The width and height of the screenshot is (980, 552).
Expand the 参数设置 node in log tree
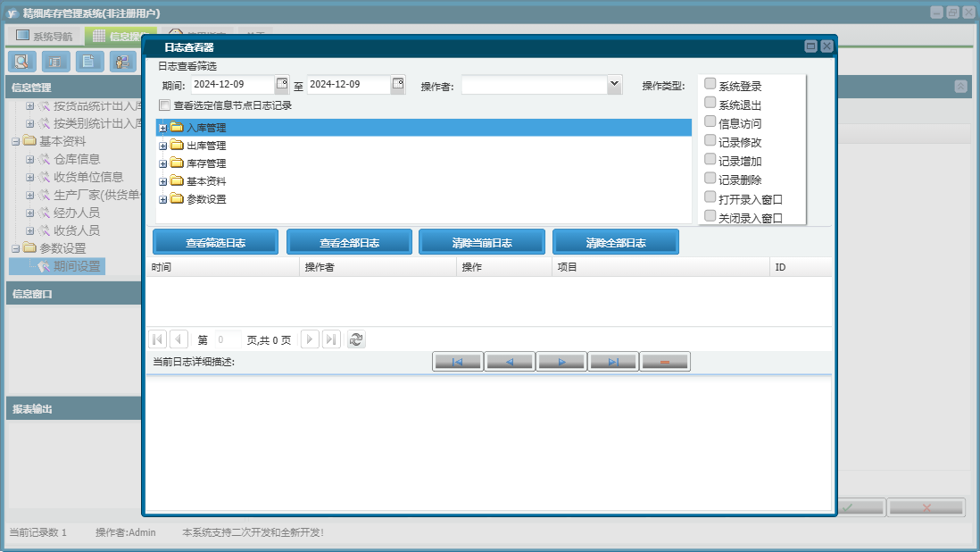tap(162, 200)
